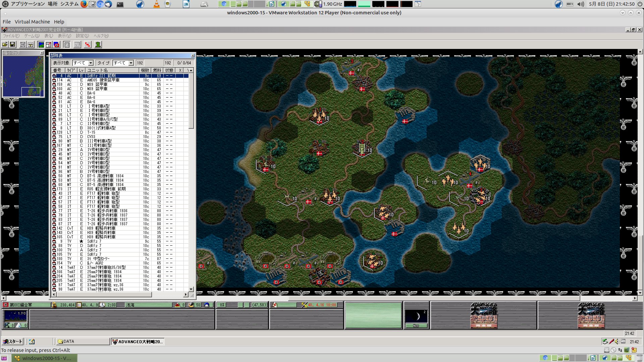Select the AMD35 捜索装甲車 unit row
Image resolution: width=644 pixels, height=362 pixels.
[120, 80]
